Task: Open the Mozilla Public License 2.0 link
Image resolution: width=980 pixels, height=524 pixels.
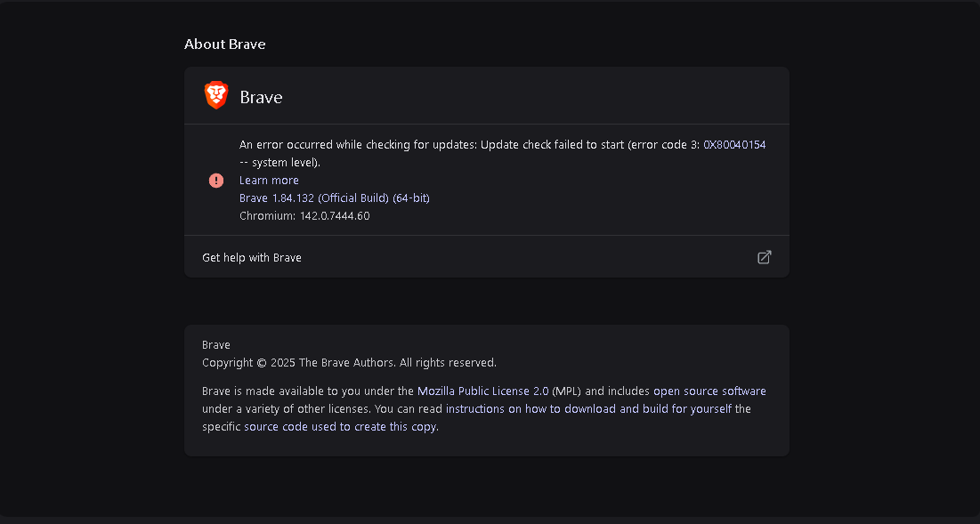Action: pos(482,391)
